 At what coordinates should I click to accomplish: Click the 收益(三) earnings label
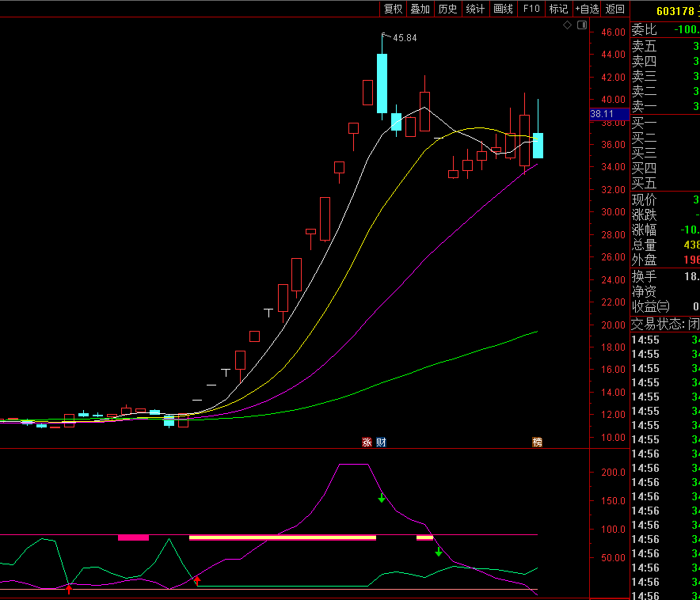coord(651,307)
